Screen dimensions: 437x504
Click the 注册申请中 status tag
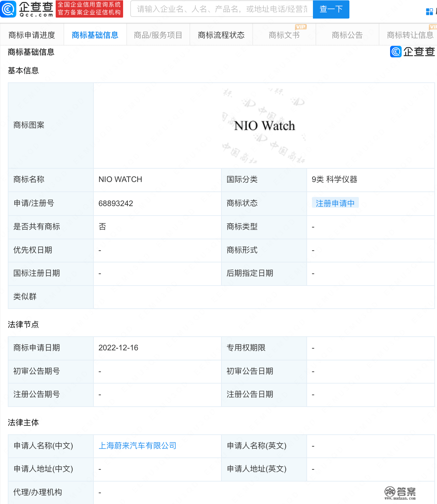[335, 203]
